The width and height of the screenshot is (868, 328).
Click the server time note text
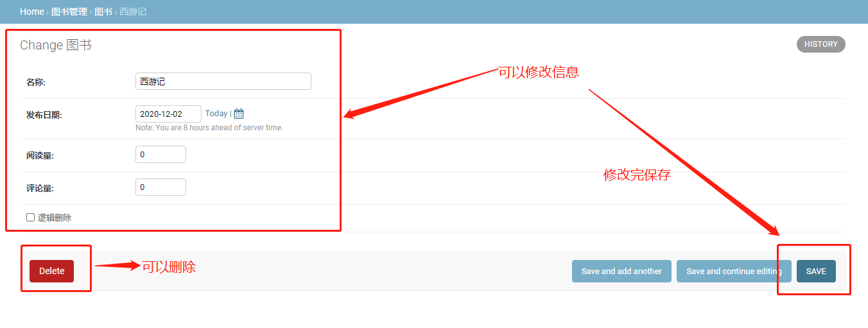(209, 128)
